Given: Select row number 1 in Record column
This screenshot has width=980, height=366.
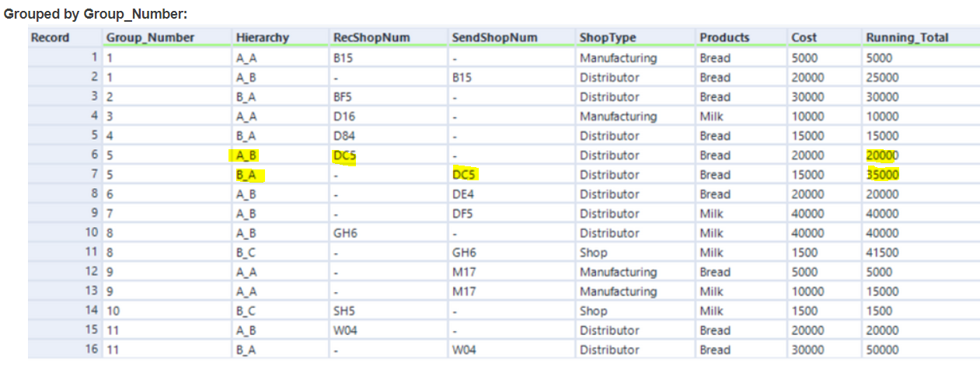Looking at the screenshot, I should [x=94, y=58].
